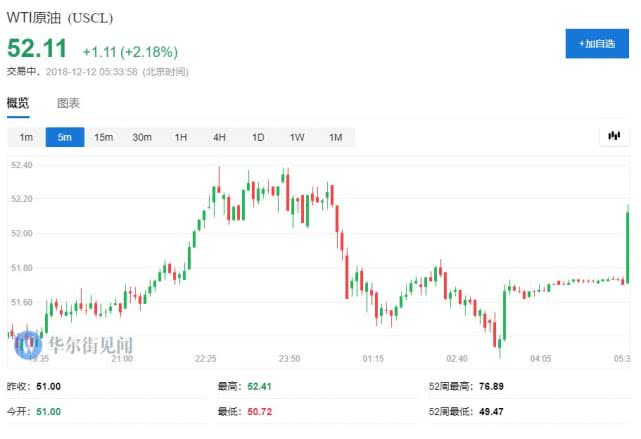Set chart to 1W interval

(x=297, y=137)
